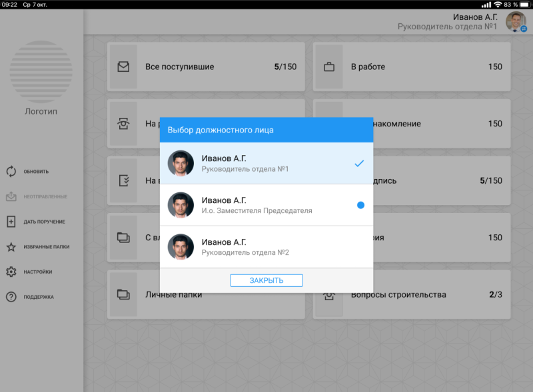Click avatar of И.о. Заместителя Председателя entry
Viewport: 533px width, 392px height.
click(181, 205)
